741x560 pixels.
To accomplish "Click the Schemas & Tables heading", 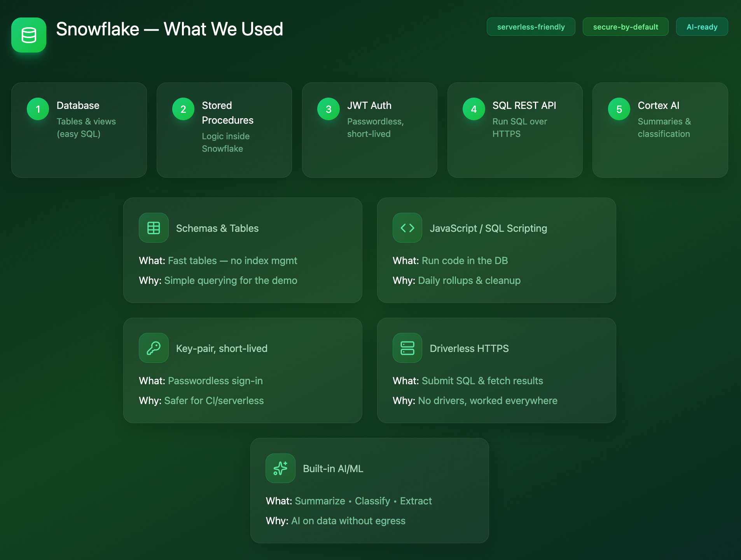I will 217,228.
